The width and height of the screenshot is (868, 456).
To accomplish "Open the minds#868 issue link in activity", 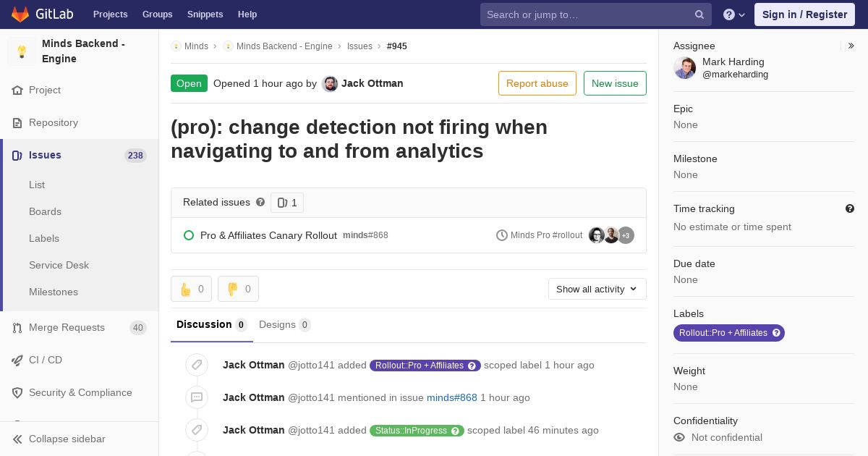I will [452, 397].
